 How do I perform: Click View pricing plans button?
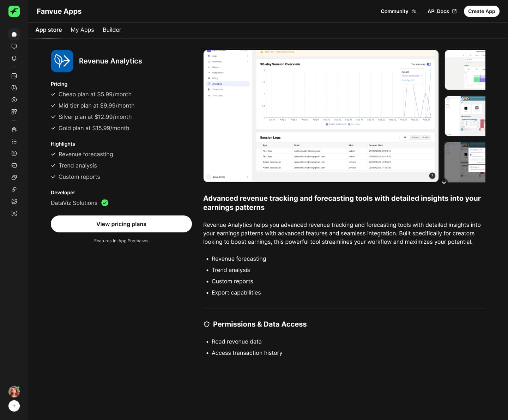[121, 224]
